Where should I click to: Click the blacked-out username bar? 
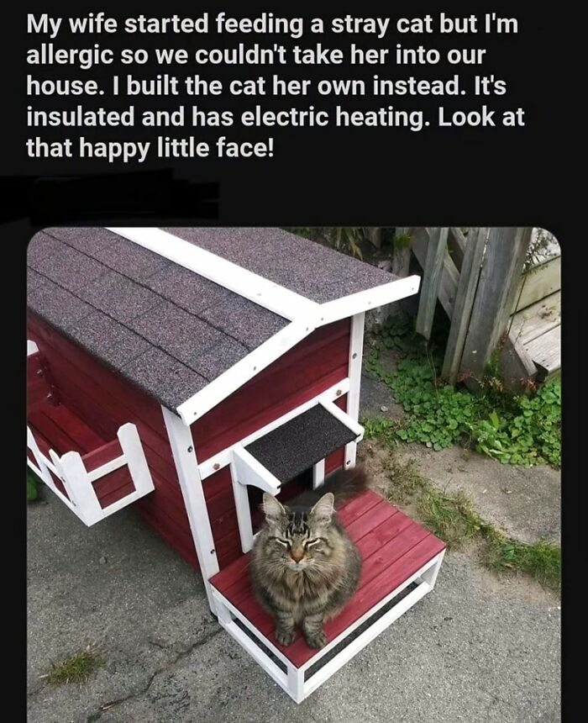click(109, 197)
